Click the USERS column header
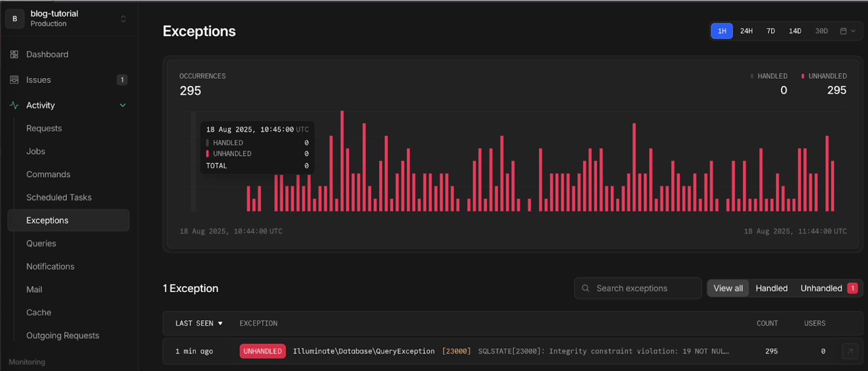Screen dimensions: 868x371 coord(815,323)
